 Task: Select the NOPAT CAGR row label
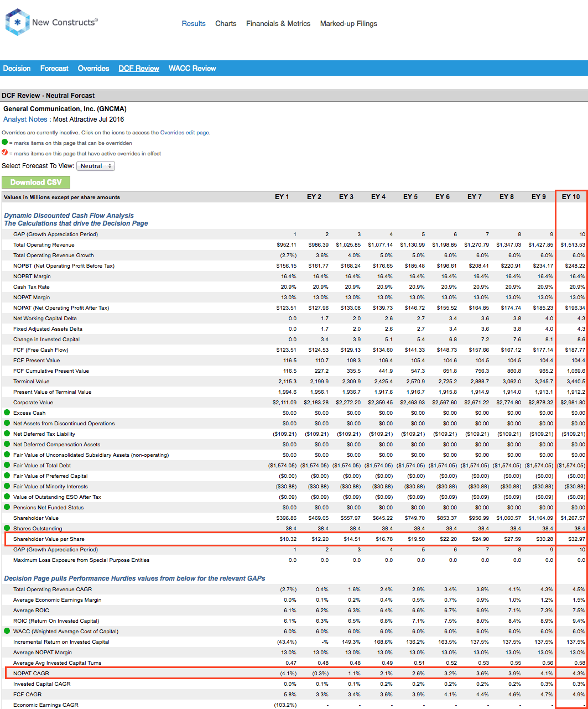tap(30, 674)
